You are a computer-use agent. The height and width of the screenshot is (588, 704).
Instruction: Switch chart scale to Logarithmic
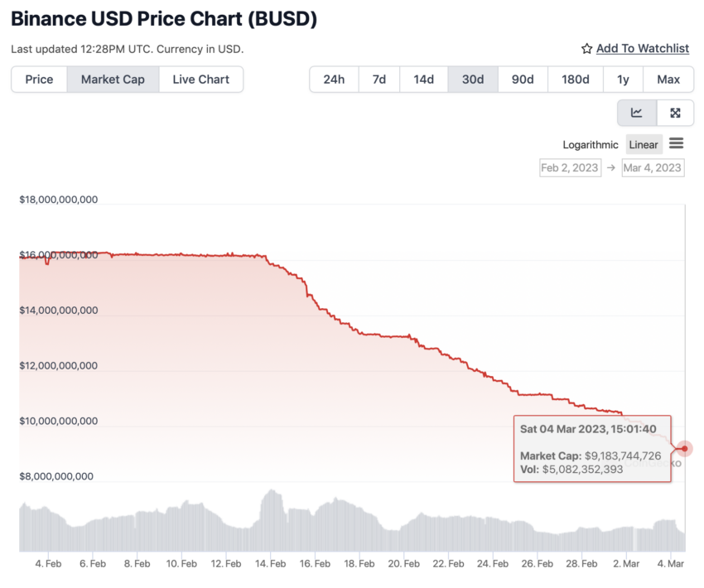[x=591, y=145]
